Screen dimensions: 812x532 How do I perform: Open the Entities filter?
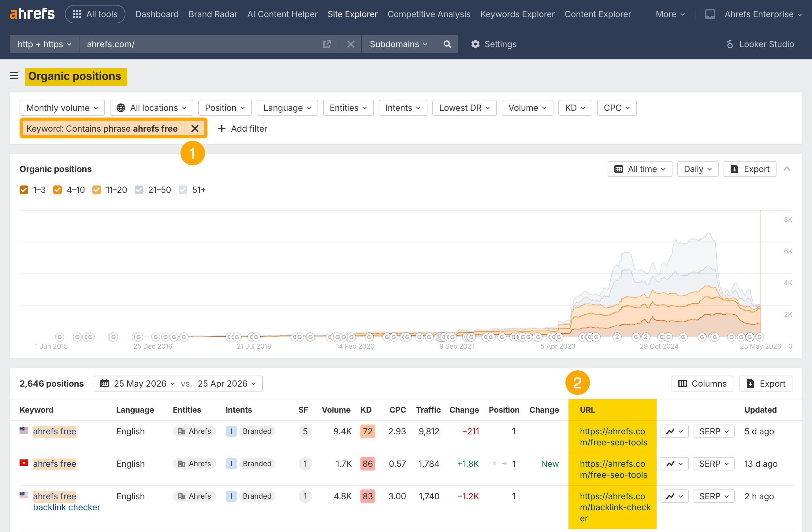348,108
